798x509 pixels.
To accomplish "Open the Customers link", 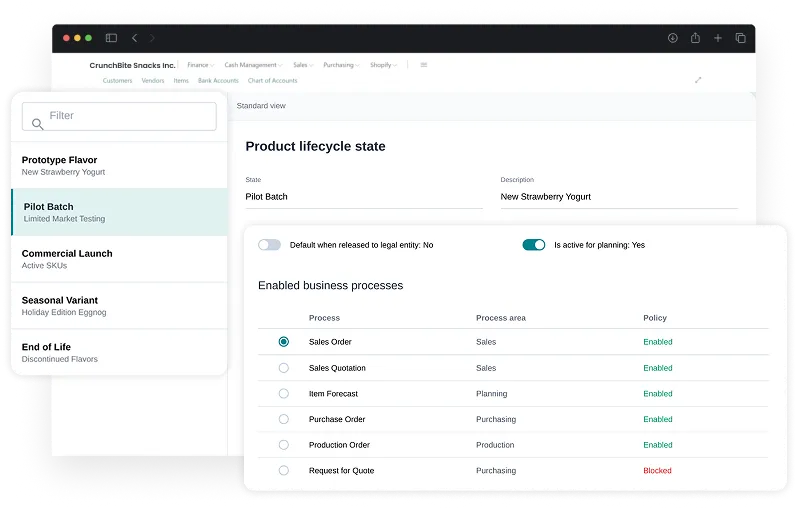I will [118, 80].
